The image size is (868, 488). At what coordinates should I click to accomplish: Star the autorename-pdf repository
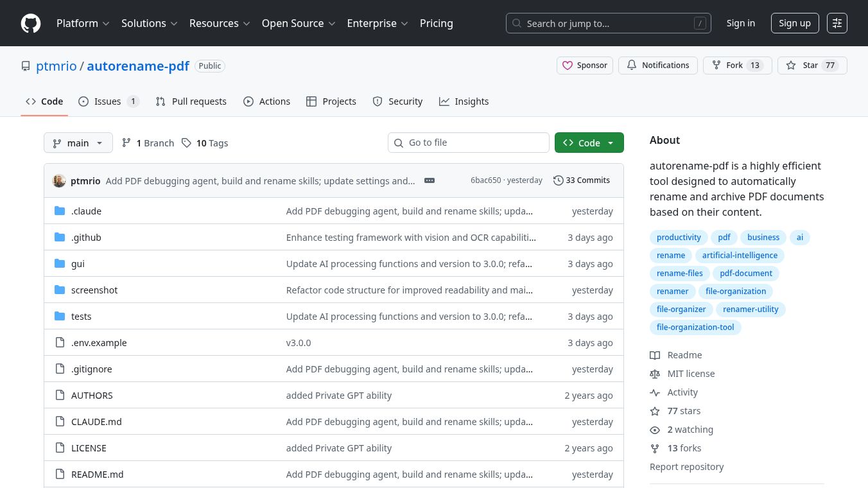(803, 65)
